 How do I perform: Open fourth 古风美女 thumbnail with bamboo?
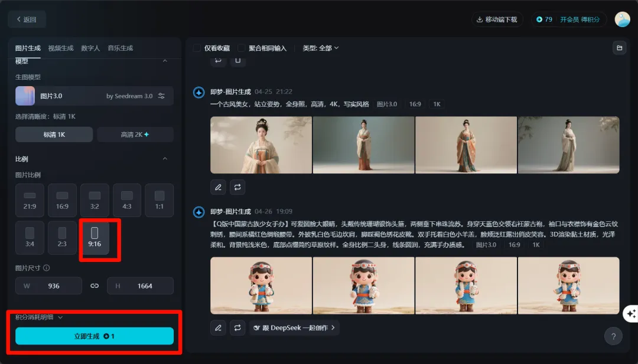click(569, 145)
